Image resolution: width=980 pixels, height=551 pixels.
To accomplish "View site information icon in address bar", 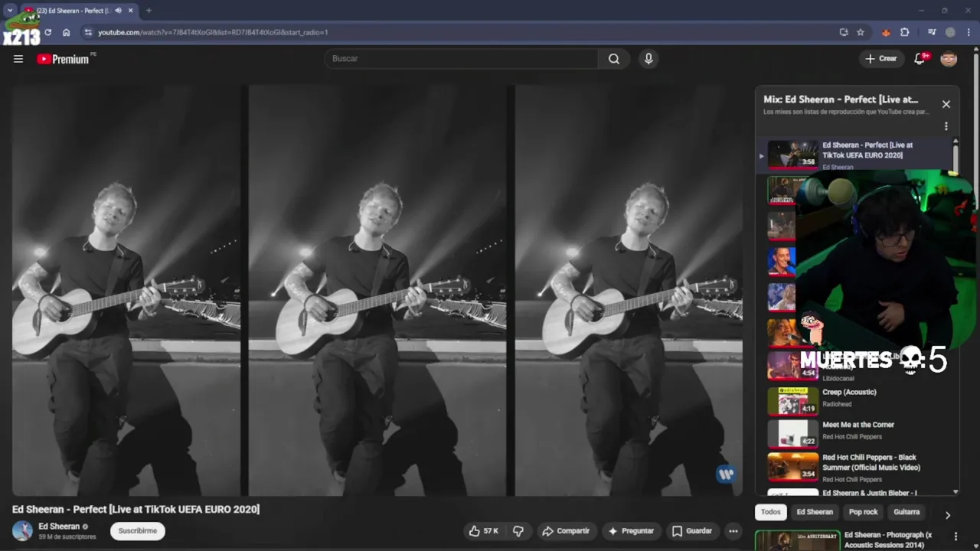I will pyautogui.click(x=88, y=32).
